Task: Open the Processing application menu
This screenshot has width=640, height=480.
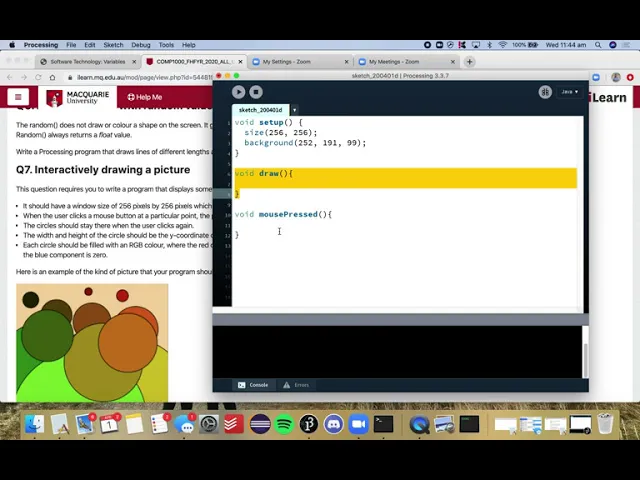Action: tap(41, 45)
